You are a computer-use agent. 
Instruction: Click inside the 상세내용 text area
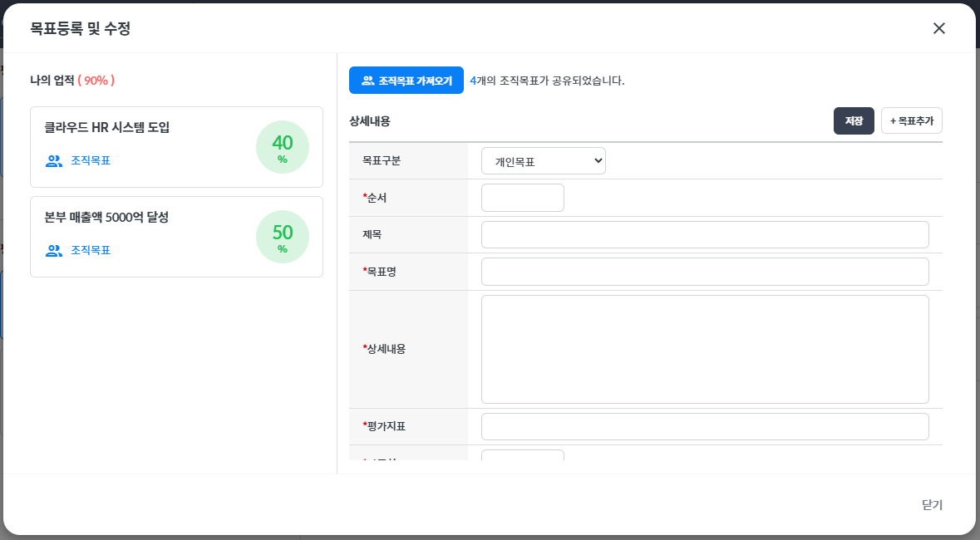coord(705,350)
